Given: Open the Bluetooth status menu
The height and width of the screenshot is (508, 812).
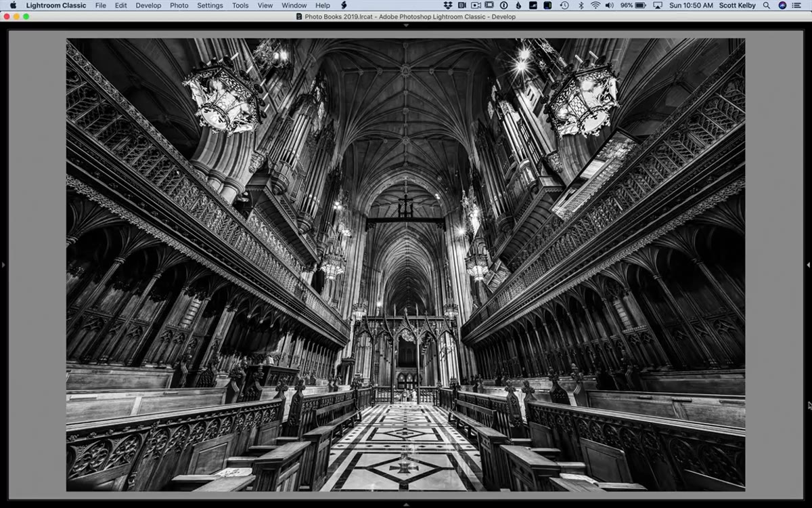Looking at the screenshot, I should (581, 5).
